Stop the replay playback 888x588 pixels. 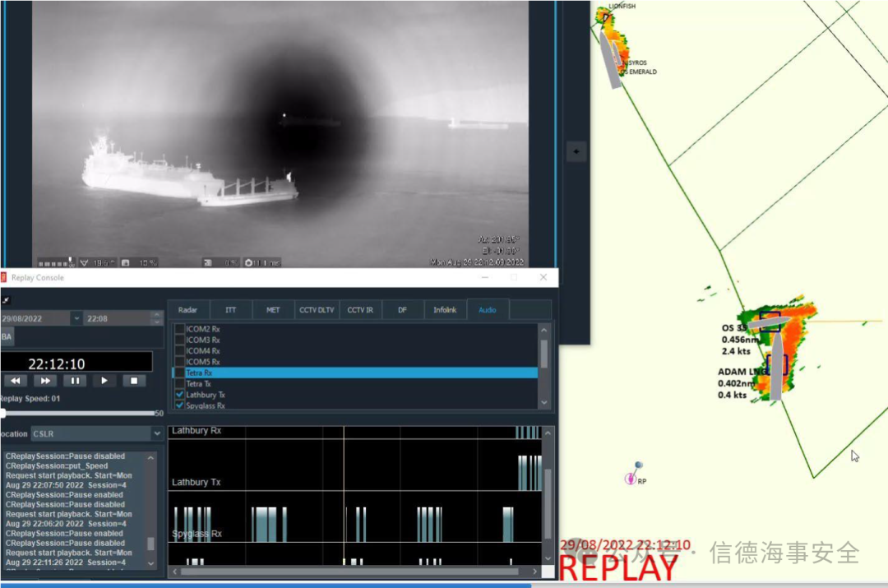(134, 381)
